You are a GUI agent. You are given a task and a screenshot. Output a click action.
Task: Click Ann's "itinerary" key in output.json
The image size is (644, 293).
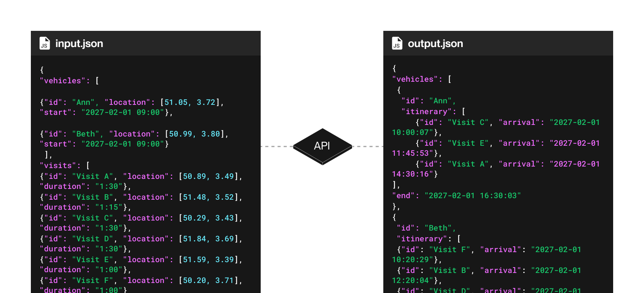click(427, 111)
